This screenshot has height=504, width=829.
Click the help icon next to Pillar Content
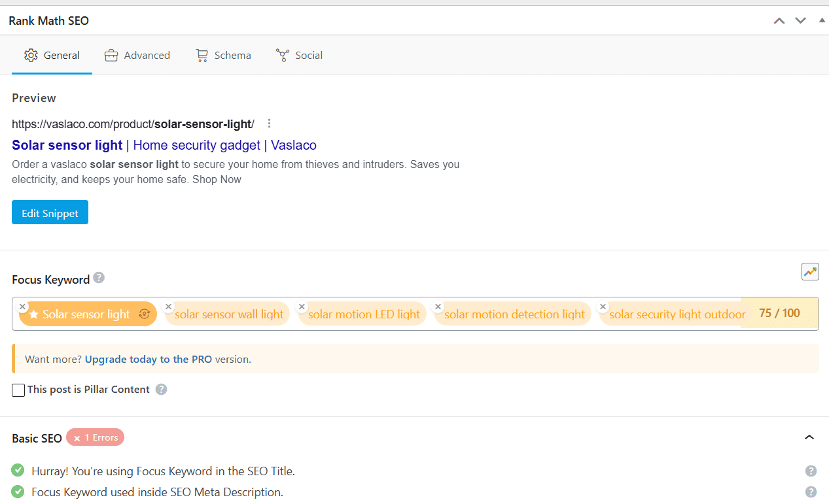click(161, 389)
